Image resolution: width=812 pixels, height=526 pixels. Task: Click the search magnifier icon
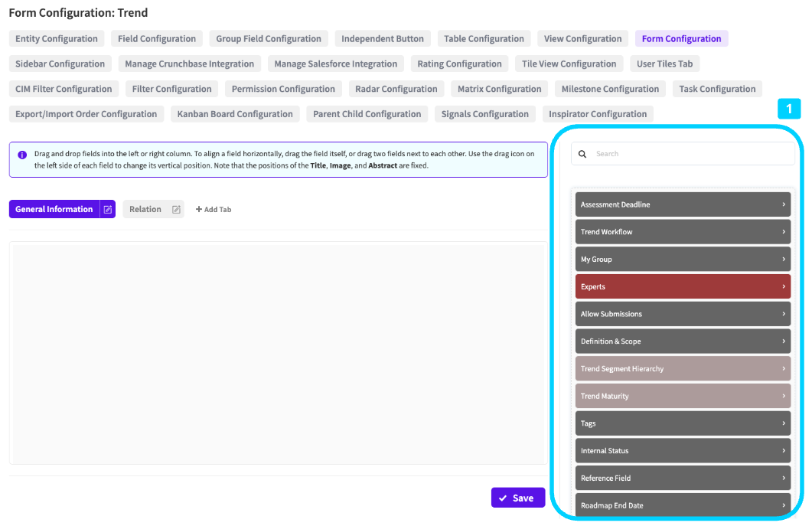(582, 154)
